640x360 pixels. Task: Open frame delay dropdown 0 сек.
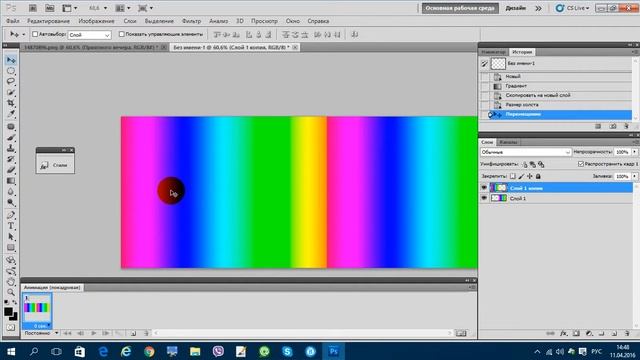(x=41, y=326)
